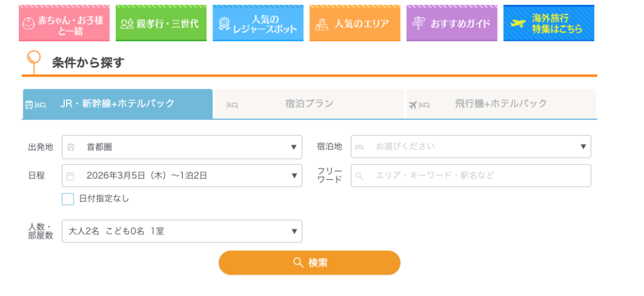This screenshot has width=644, height=296.
Task: Click the family icon on green banner
Action: click(126, 24)
